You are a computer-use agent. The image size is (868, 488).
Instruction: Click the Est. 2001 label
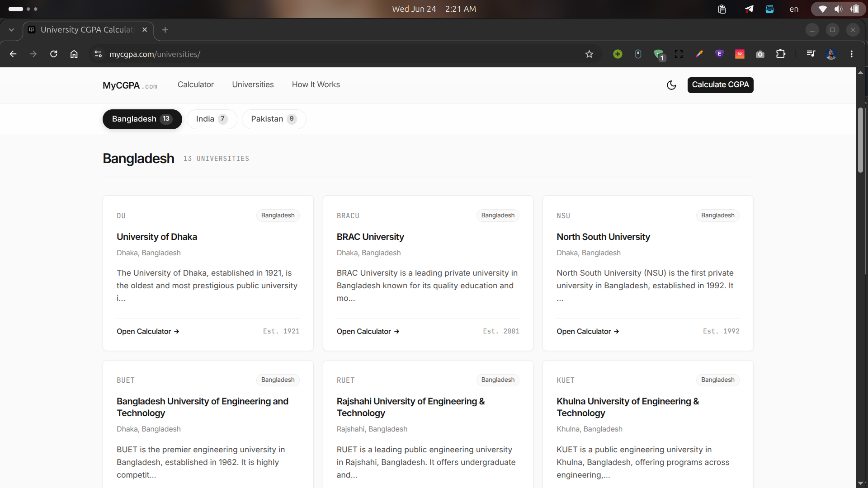coord(501,331)
